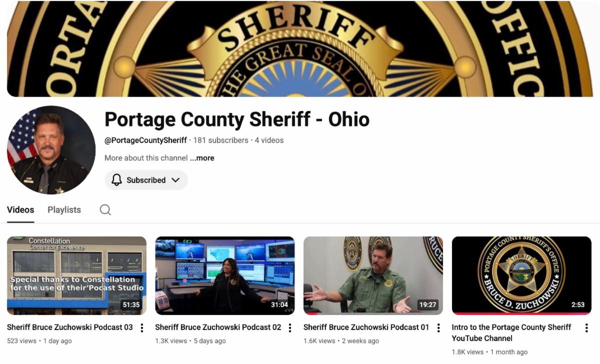
Task: Open Intro to the Portage County Sheriff title
Action: (x=511, y=332)
